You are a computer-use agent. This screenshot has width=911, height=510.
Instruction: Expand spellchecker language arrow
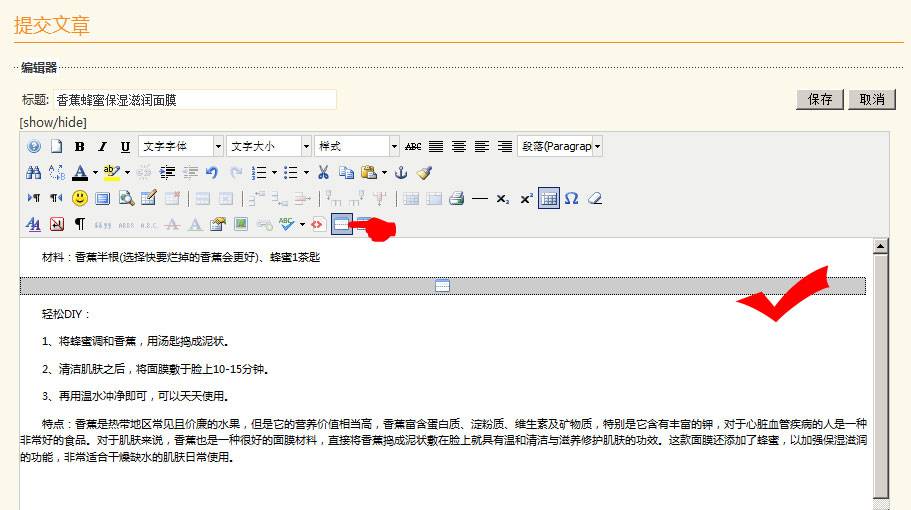[302, 224]
